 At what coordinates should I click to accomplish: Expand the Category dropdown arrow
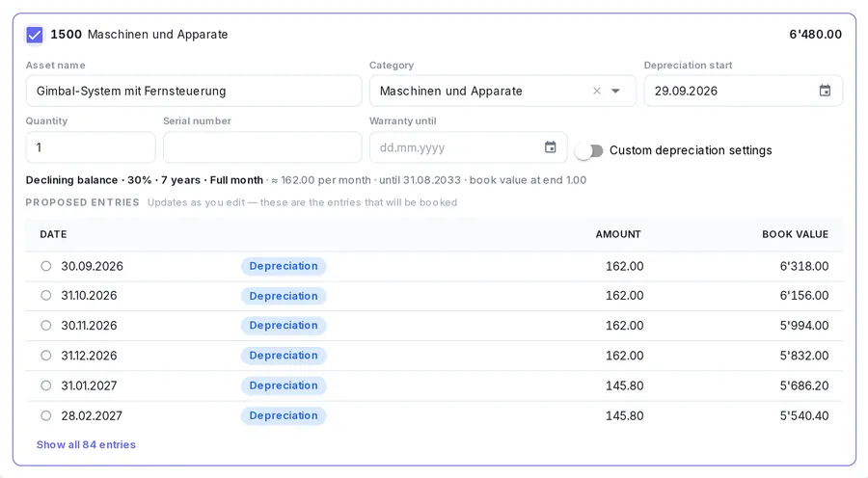point(615,91)
